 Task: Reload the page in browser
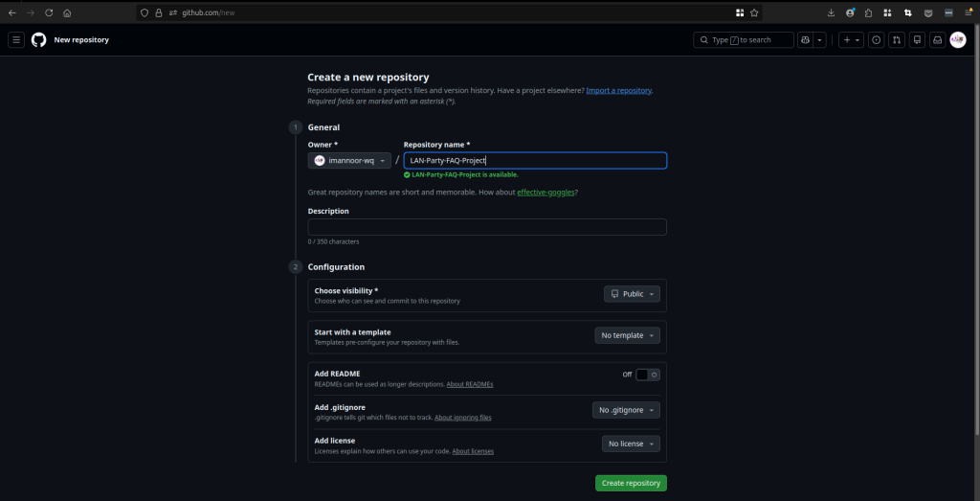[49, 13]
